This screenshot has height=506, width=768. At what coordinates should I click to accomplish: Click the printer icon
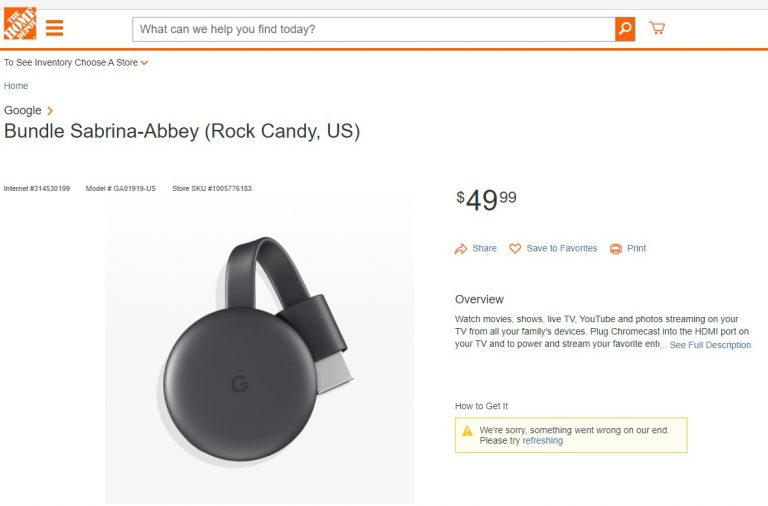coord(616,249)
